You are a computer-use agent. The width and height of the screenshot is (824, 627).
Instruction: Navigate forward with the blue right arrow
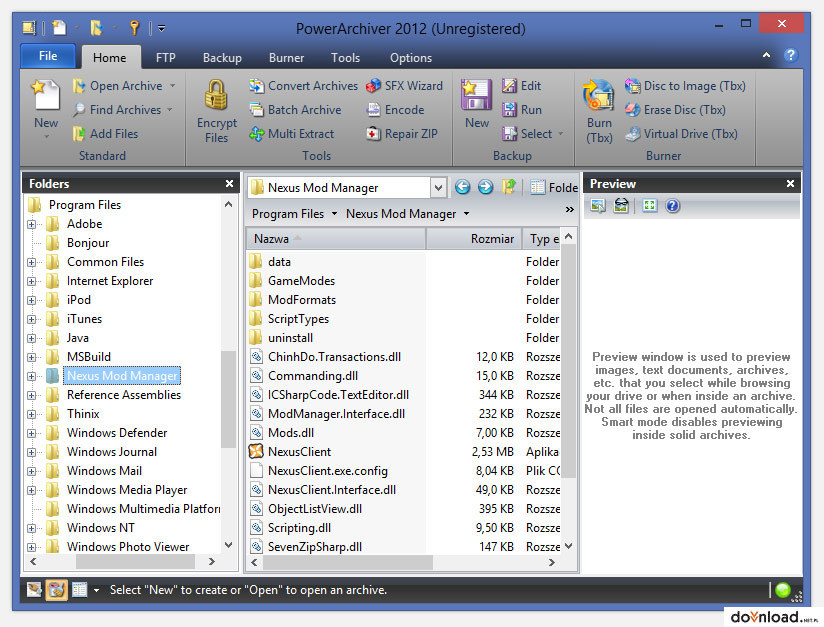point(486,187)
